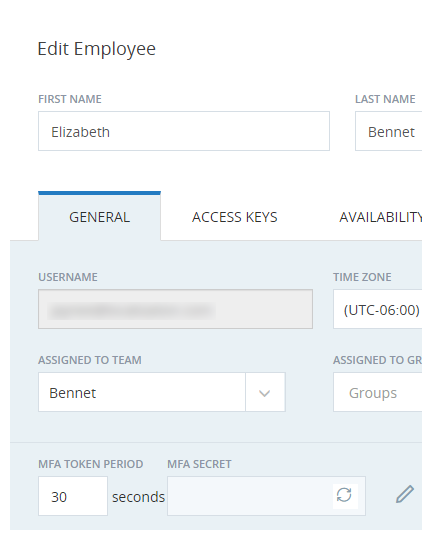Open the Groups selector field
This screenshot has width=434, height=559.
[378, 392]
